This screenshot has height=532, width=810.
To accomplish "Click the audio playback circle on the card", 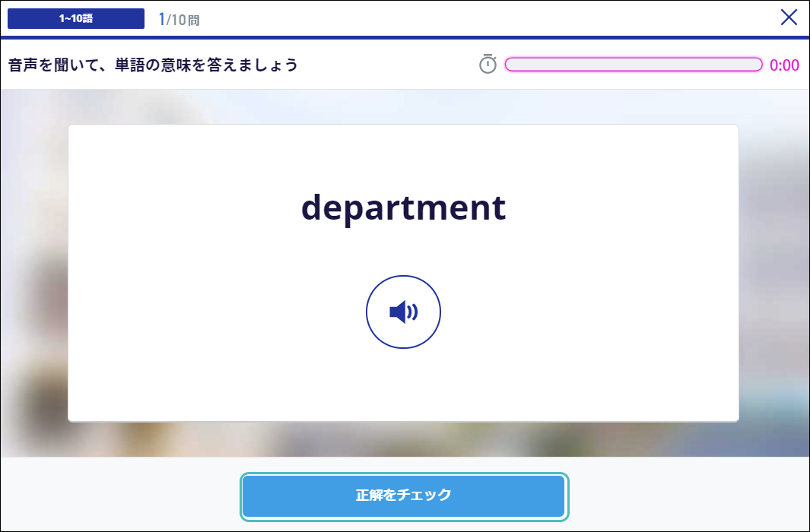I will click(x=403, y=312).
